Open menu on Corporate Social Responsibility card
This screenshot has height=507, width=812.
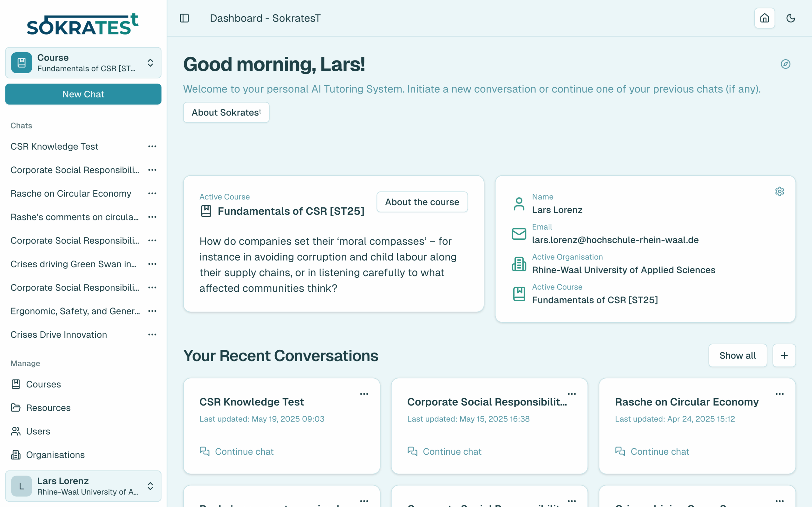click(572, 394)
